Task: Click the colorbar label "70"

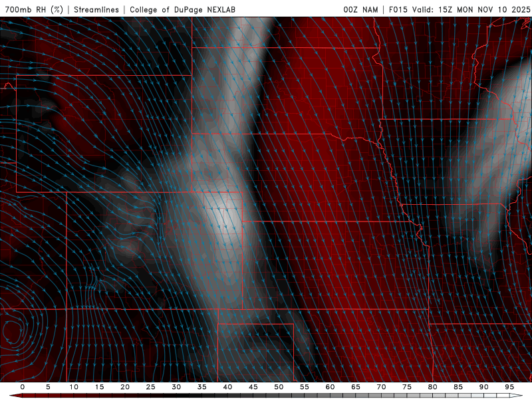Action: [x=381, y=387]
